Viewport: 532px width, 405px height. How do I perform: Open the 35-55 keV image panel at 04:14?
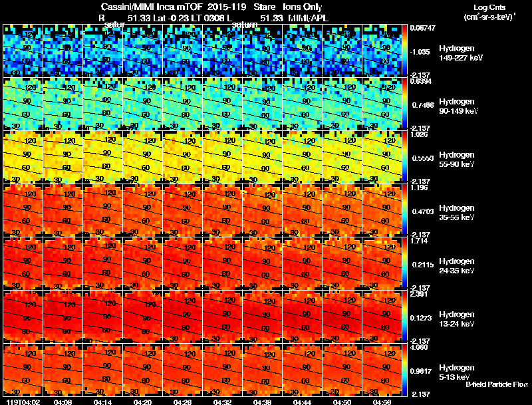(102, 210)
